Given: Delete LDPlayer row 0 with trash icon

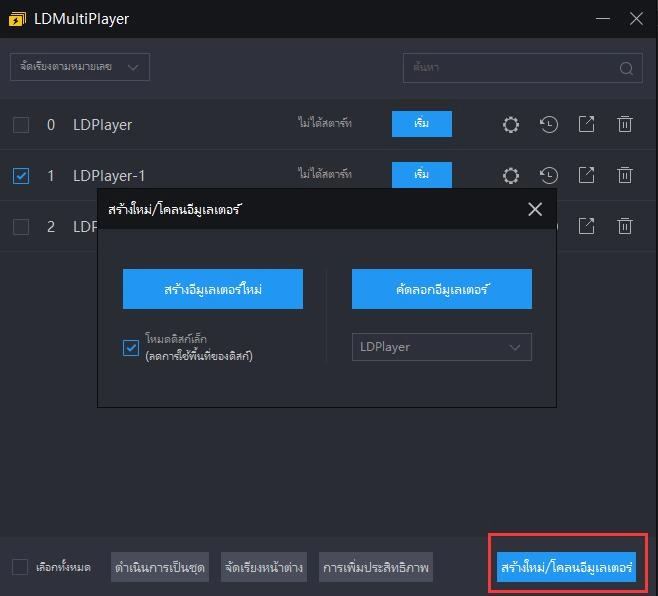Looking at the screenshot, I should (625, 124).
